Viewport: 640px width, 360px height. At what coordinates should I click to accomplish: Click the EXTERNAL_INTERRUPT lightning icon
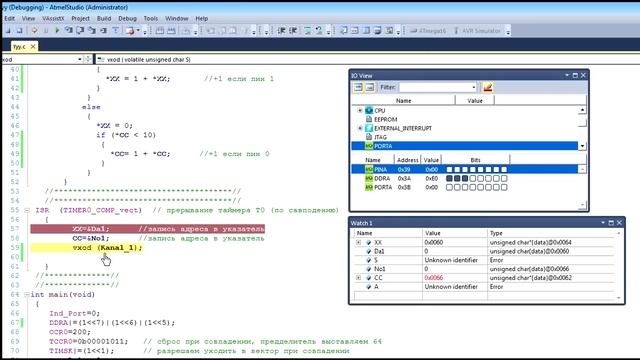coord(369,128)
